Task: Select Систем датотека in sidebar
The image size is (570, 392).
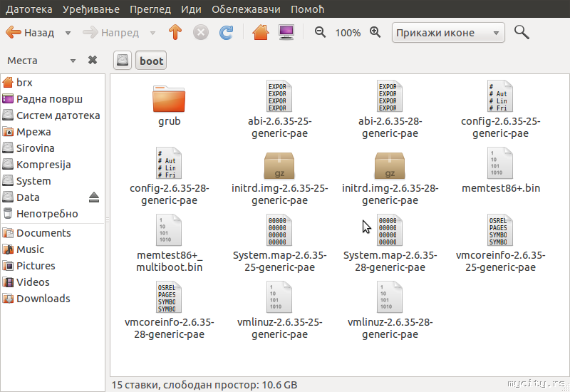Action: click(53, 115)
